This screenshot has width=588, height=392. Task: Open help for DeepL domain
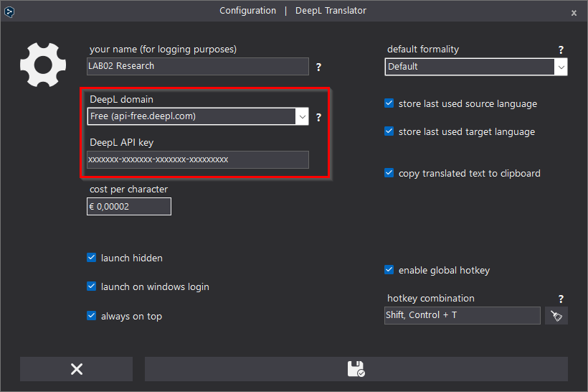tap(318, 117)
